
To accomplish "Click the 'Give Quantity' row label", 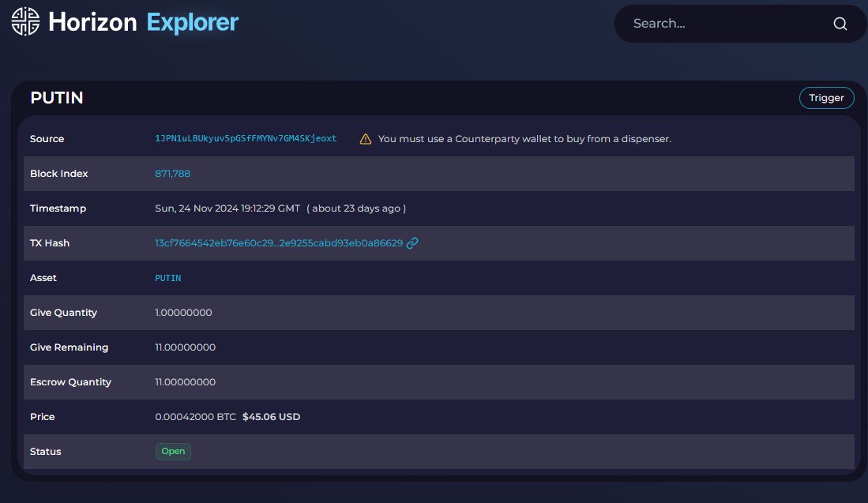I will click(x=64, y=313).
